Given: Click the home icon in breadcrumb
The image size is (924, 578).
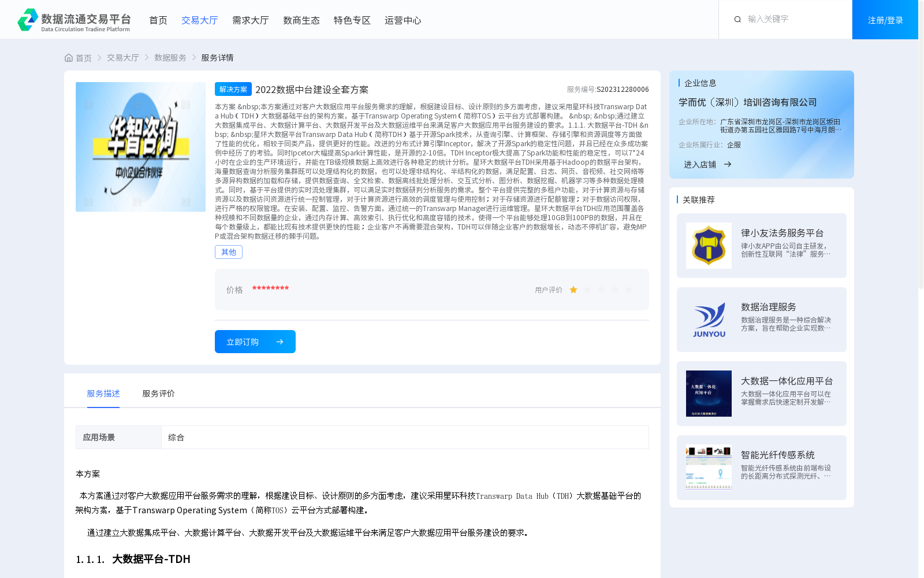Looking at the screenshot, I should tap(69, 58).
